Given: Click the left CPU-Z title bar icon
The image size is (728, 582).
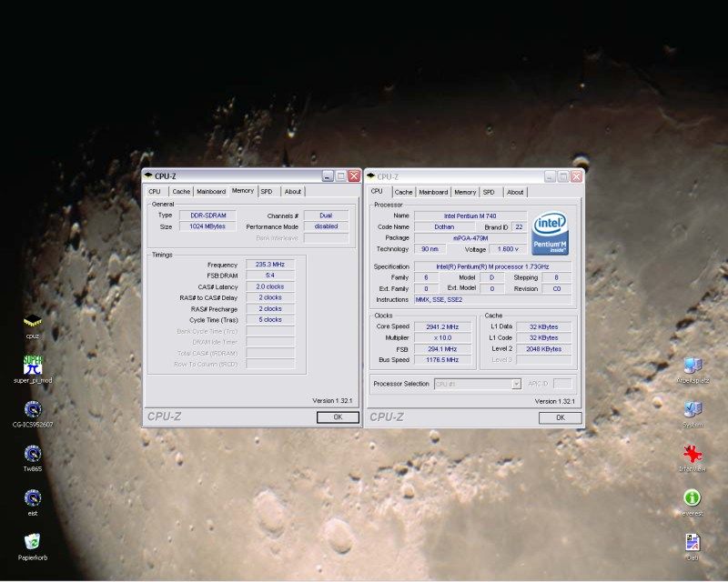Looking at the screenshot, I should pos(148,176).
